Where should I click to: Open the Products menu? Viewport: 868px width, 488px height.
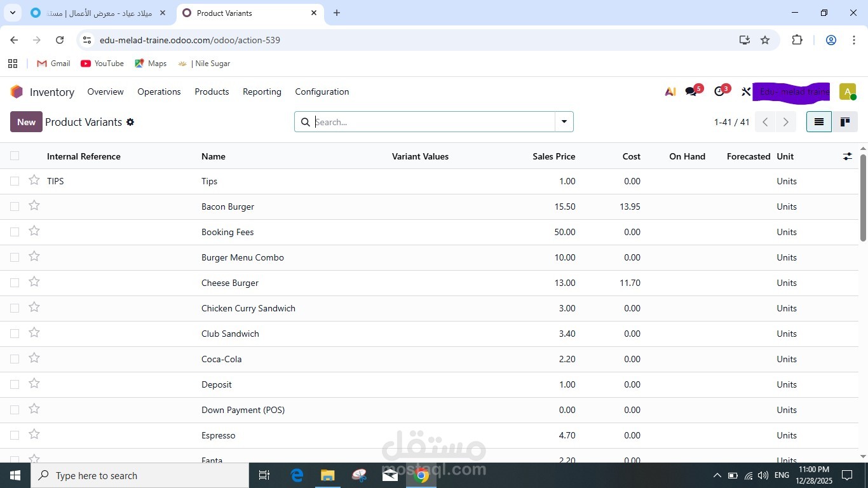click(x=212, y=91)
